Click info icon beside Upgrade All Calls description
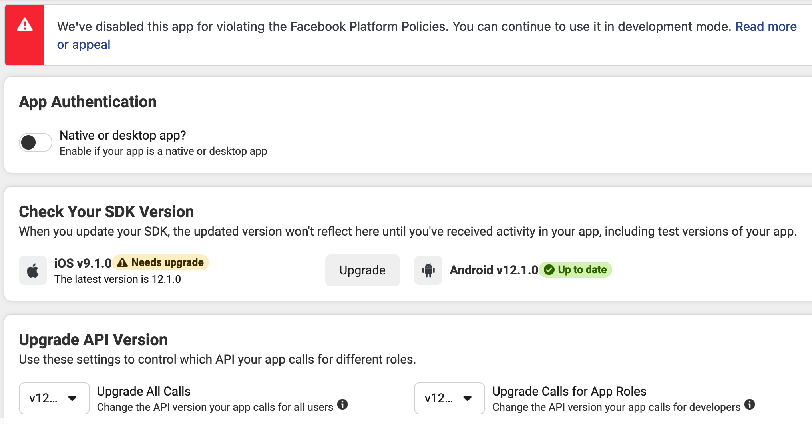The height and width of the screenshot is (424, 812). [342, 405]
